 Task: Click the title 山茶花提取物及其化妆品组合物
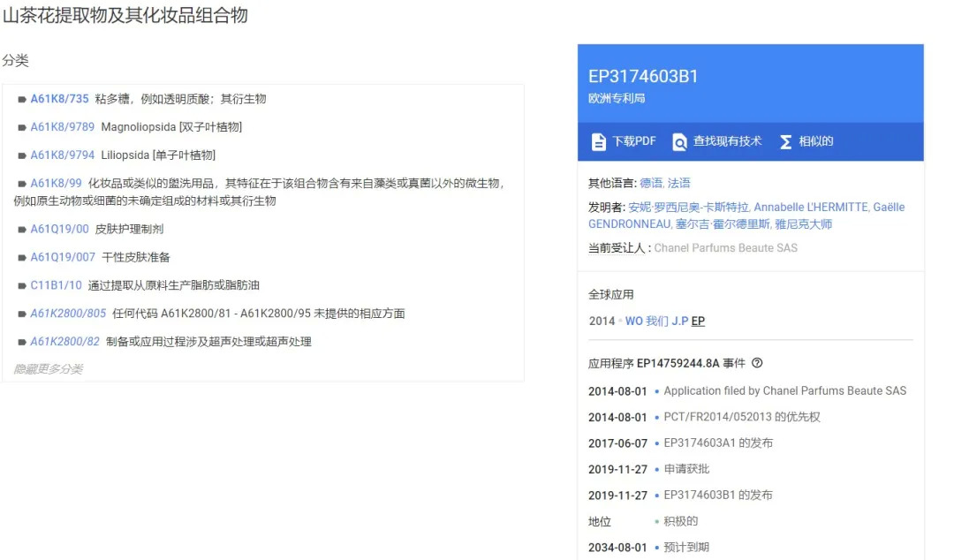click(x=125, y=15)
